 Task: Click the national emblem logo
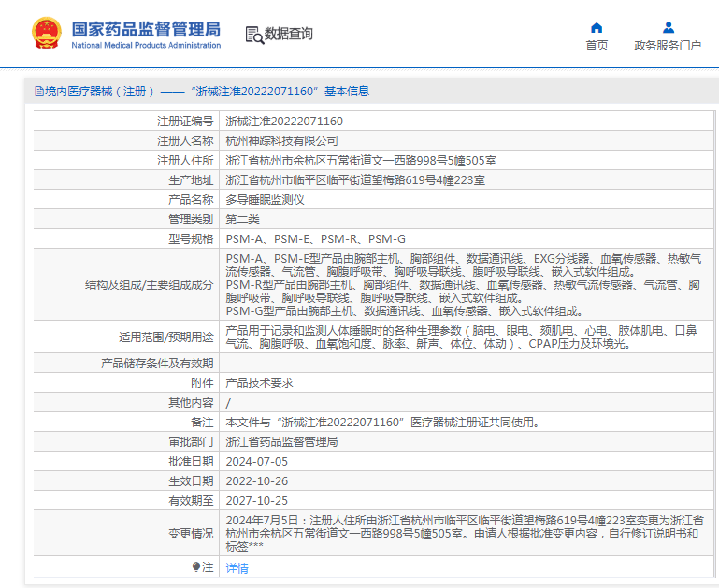46,34
